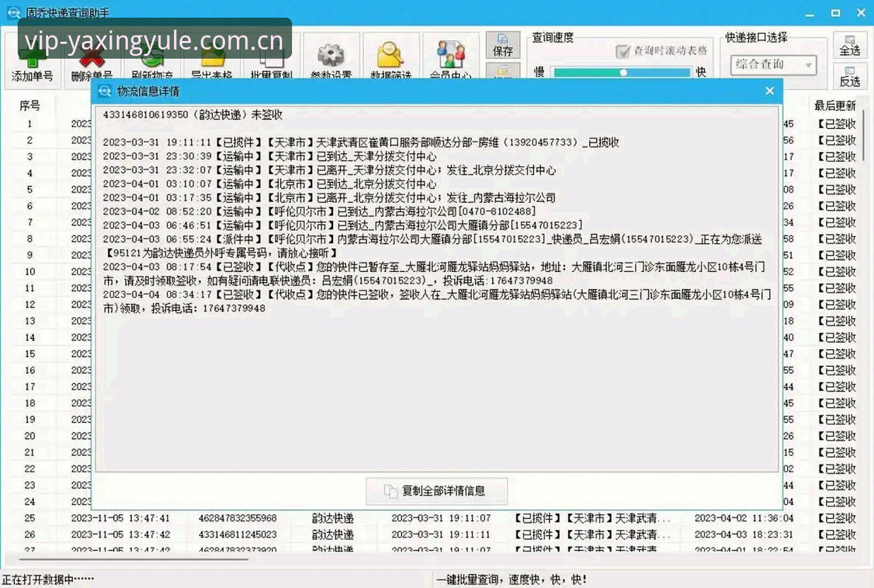Screen dimensions: 874x588
Task: Click the 【已签收】 status in row 10
Action: [837, 271]
